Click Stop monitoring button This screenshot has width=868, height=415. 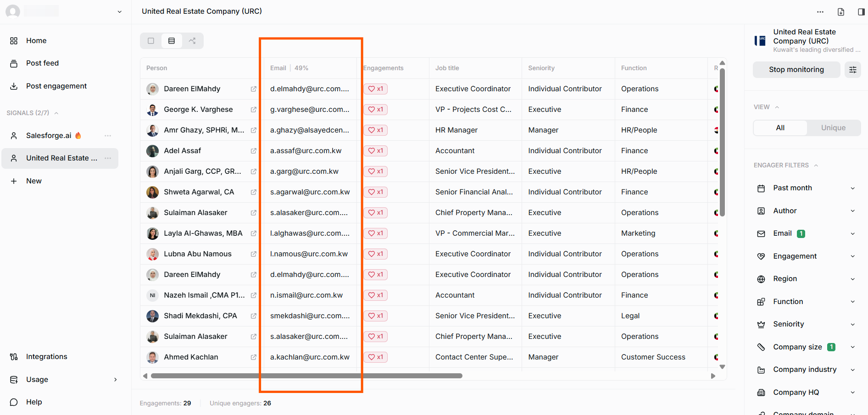[x=796, y=70]
